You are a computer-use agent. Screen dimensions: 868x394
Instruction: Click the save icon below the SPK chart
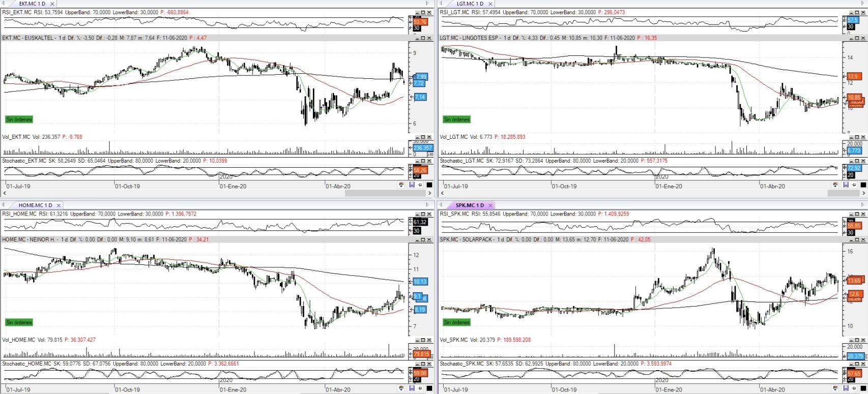(x=846, y=388)
